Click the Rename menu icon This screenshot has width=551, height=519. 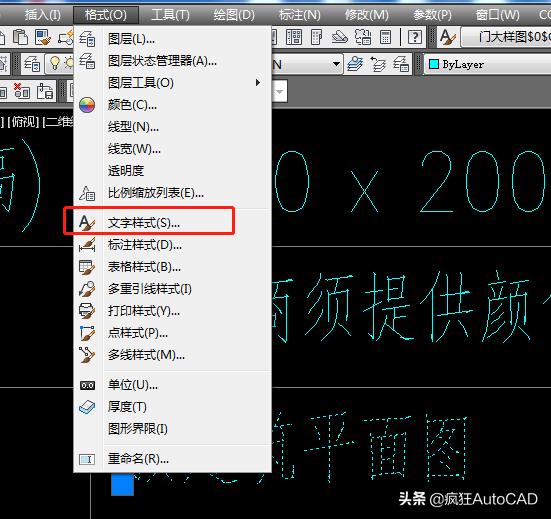click(x=87, y=459)
